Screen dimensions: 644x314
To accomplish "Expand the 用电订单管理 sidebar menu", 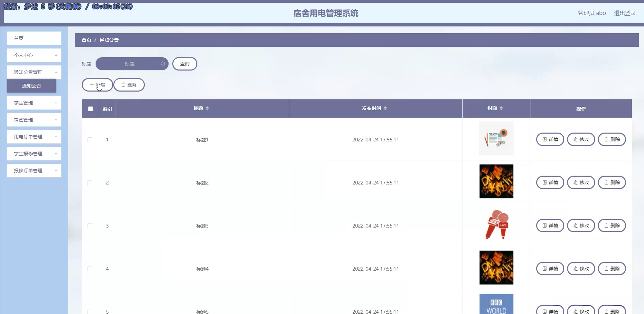I will point(34,137).
